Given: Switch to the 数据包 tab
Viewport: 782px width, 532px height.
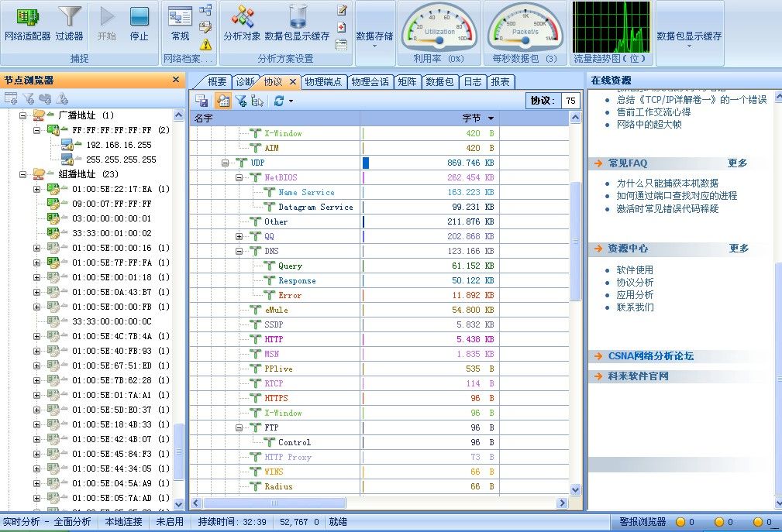Looking at the screenshot, I should point(439,81).
